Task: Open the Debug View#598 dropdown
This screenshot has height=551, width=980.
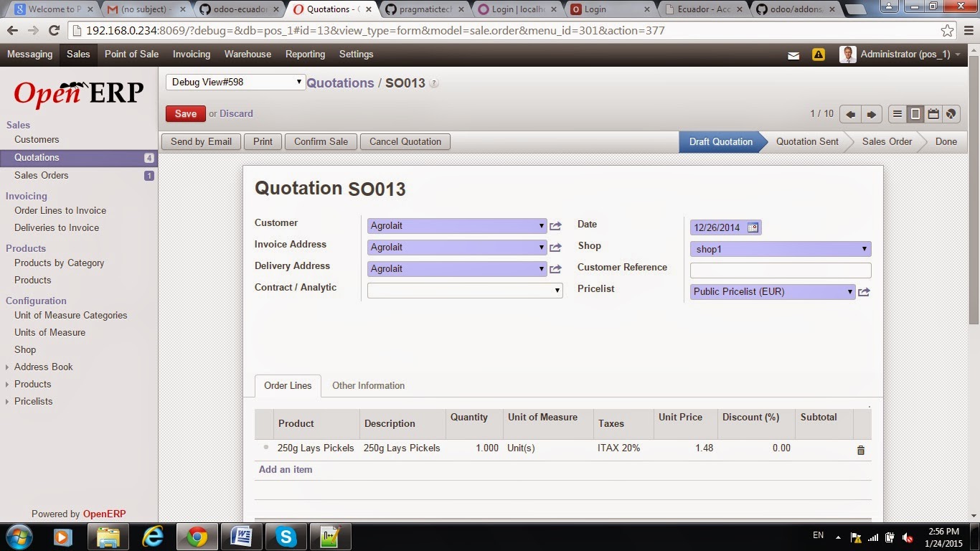Action: pyautogui.click(x=235, y=83)
